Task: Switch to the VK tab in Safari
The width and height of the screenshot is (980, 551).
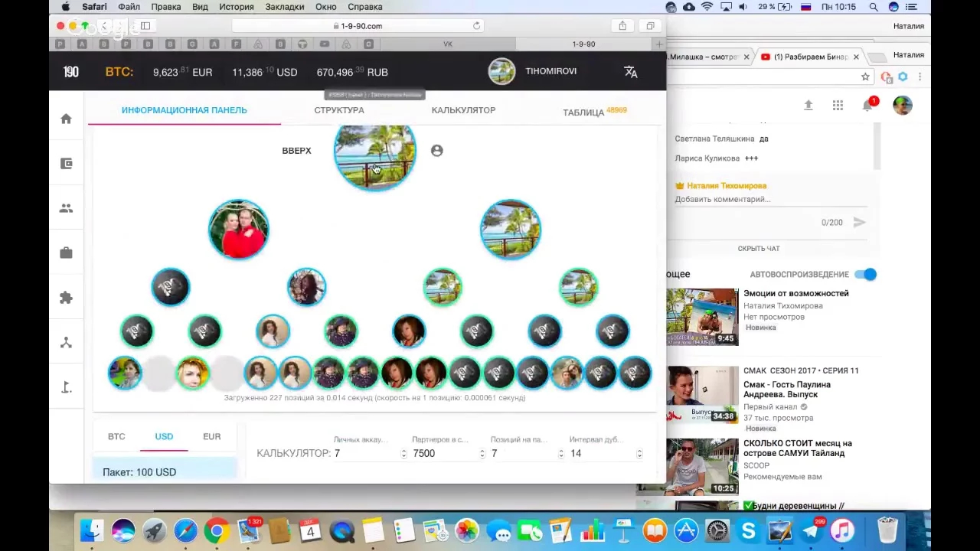Action: [x=448, y=44]
